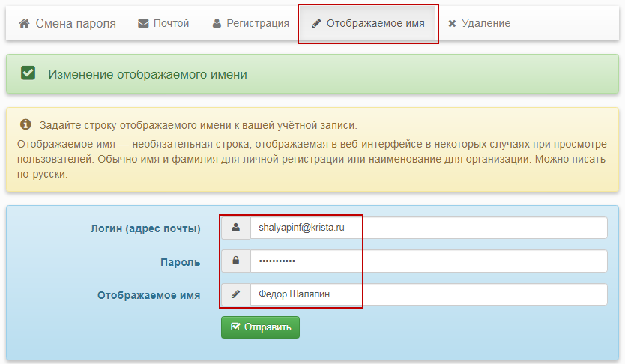Open the Удаление tab
625x364 pixels.
pyautogui.click(x=479, y=24)
